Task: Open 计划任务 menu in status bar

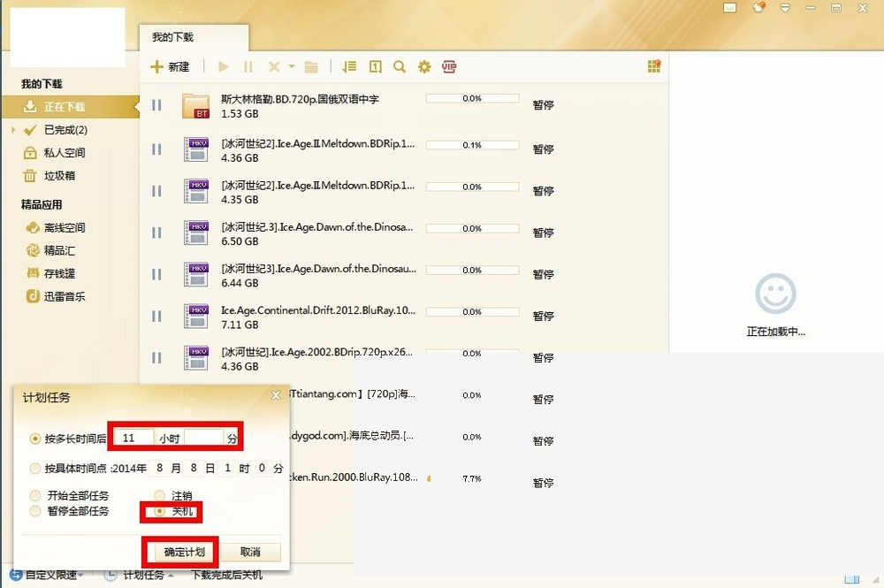Action: (x=141, y=575)
